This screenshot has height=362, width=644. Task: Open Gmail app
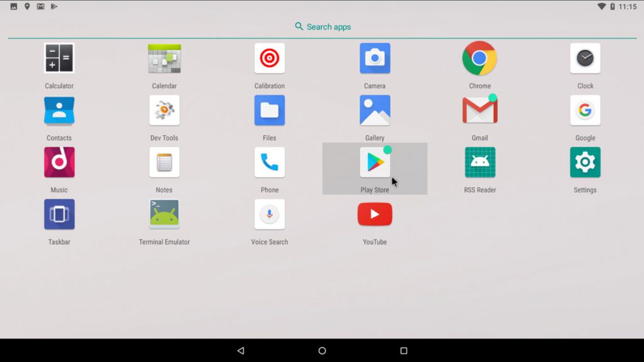(x=479, y=111)
